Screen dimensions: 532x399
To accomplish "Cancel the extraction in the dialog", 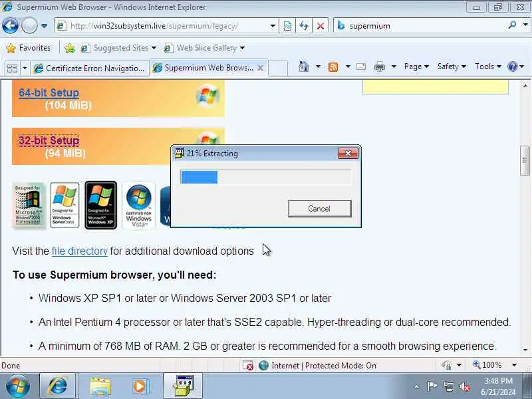I will click(x=319, y=208).
